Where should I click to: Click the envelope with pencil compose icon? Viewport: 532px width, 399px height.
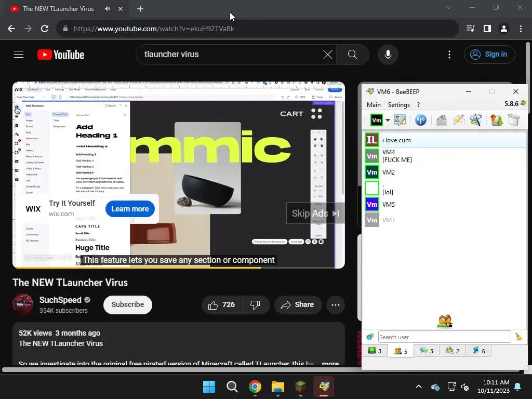(458, 120)
